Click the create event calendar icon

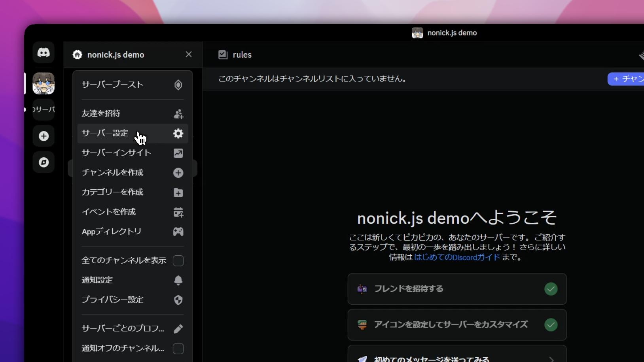coord(178,212)
